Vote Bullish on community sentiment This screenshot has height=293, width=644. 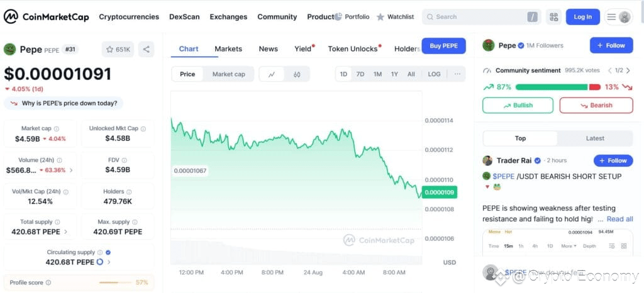pyautogui.click(x=518, y=106)
